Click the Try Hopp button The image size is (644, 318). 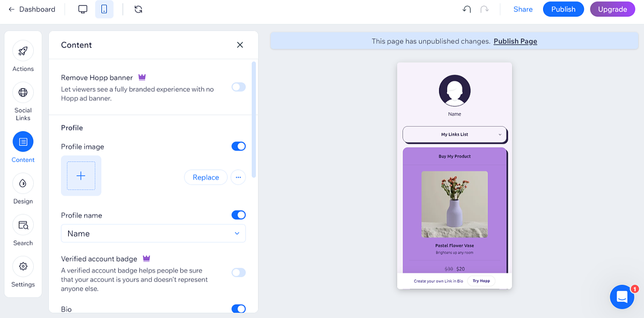click(481, 281)
